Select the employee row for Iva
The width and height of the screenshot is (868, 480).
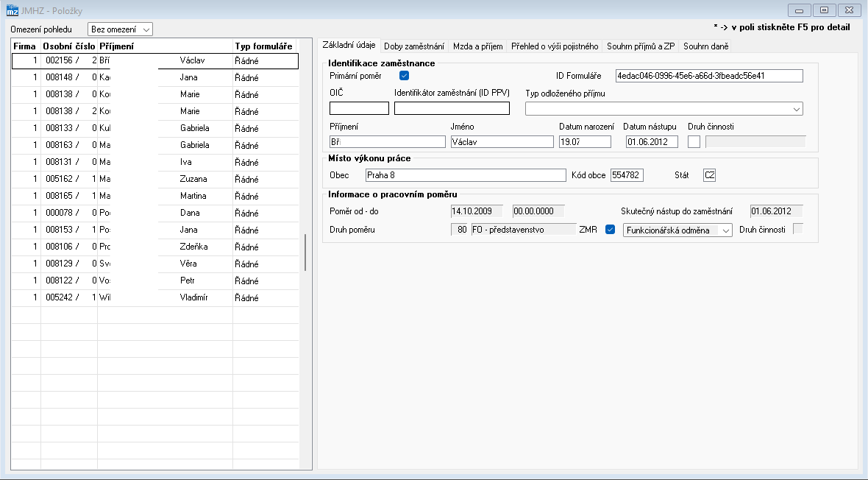pos(155,163)
